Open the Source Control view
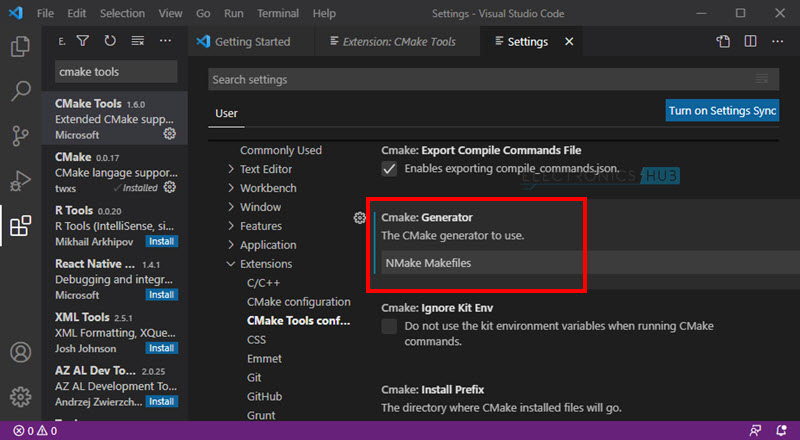800x440 pixels. [x=20, y=136]
